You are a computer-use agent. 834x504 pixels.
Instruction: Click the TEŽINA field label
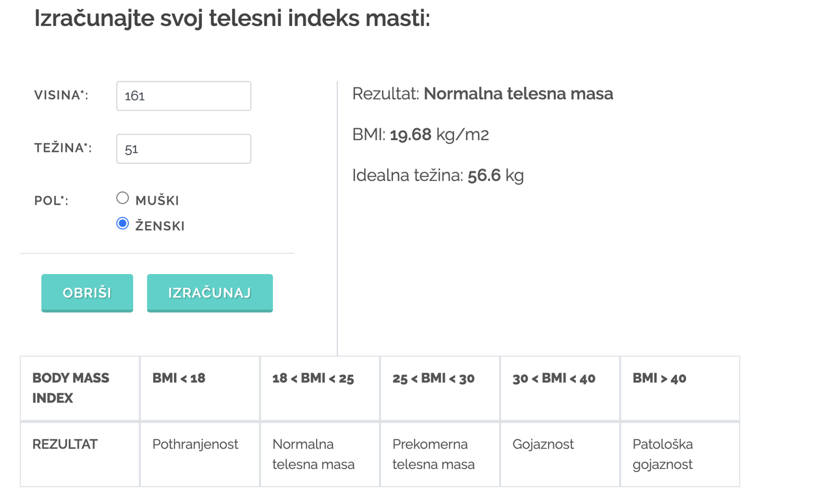63,148
